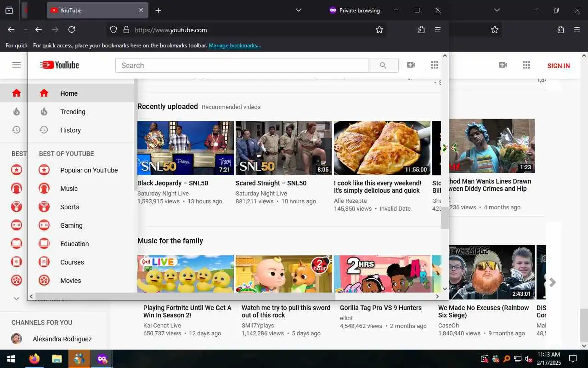Open a new tab with the plus button
The width and height of the screenshot is (588, 368).
[x=158, y=10]
